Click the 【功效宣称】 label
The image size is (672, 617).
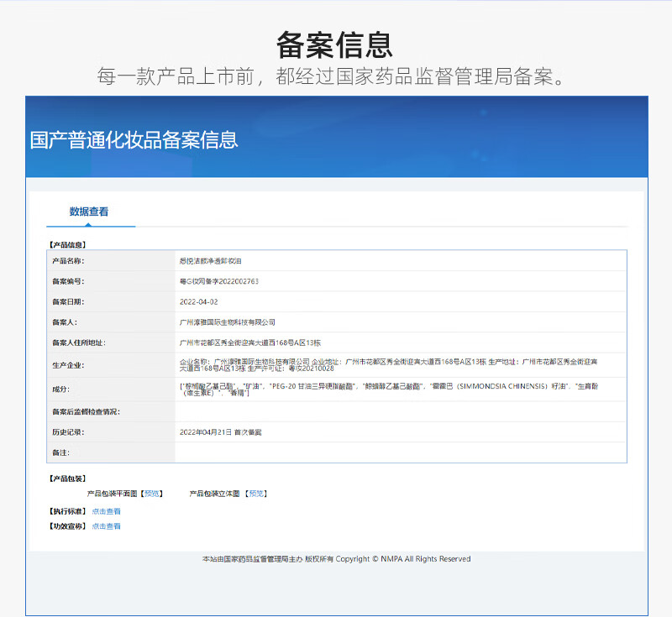click(67, 526)
